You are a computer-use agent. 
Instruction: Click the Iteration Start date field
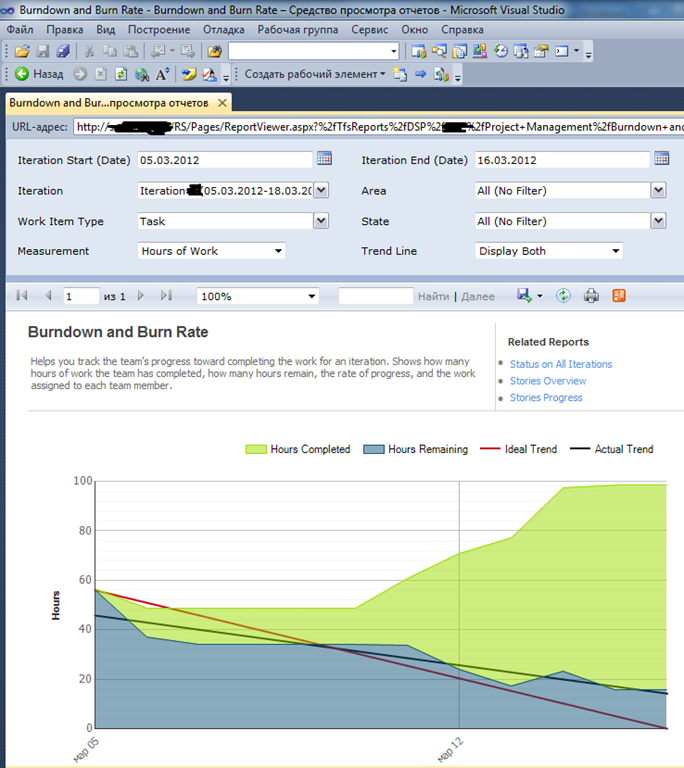(225, 160)
